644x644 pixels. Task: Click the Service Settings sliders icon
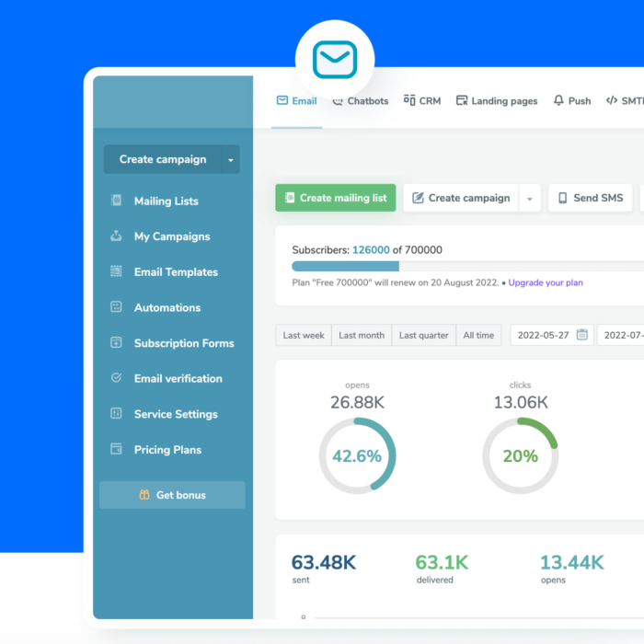(116, 414)
